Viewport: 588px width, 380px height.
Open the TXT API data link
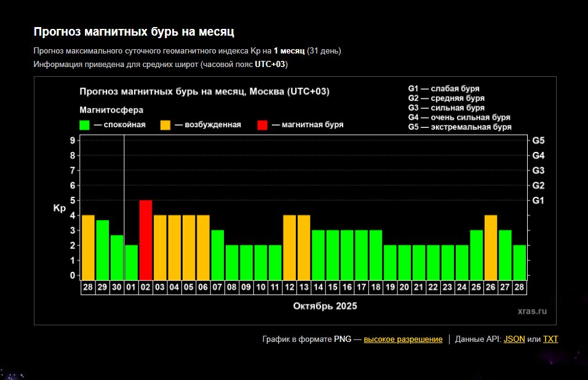pyautogui.click(x=550, y=339)
